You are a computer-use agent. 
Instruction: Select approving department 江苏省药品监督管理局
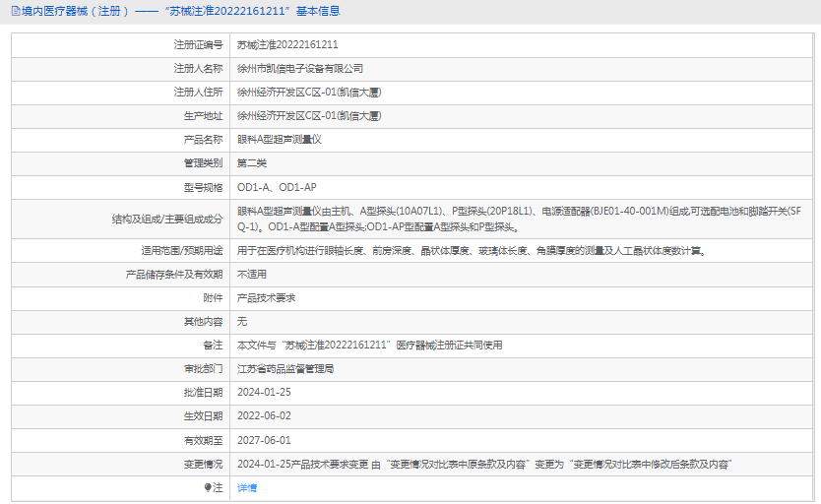285,369
